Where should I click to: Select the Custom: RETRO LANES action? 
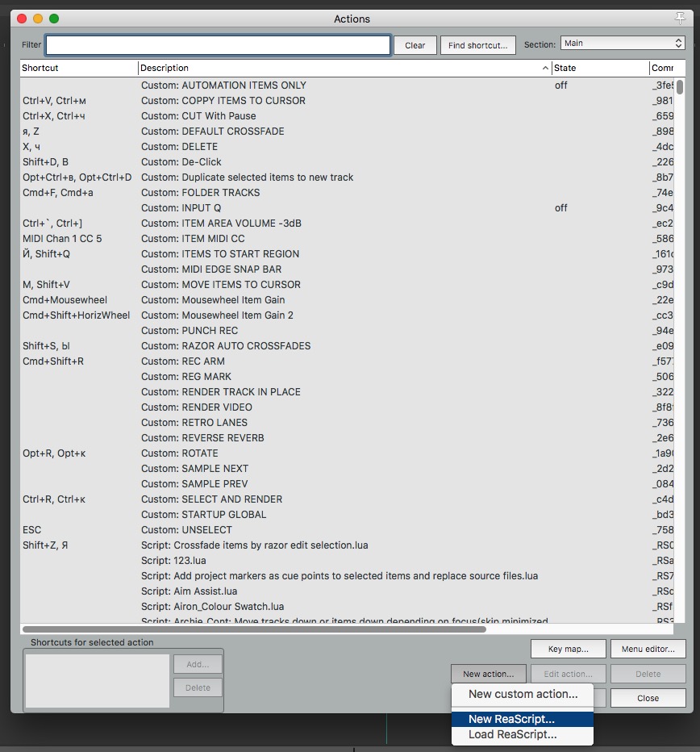coord(347,423)
